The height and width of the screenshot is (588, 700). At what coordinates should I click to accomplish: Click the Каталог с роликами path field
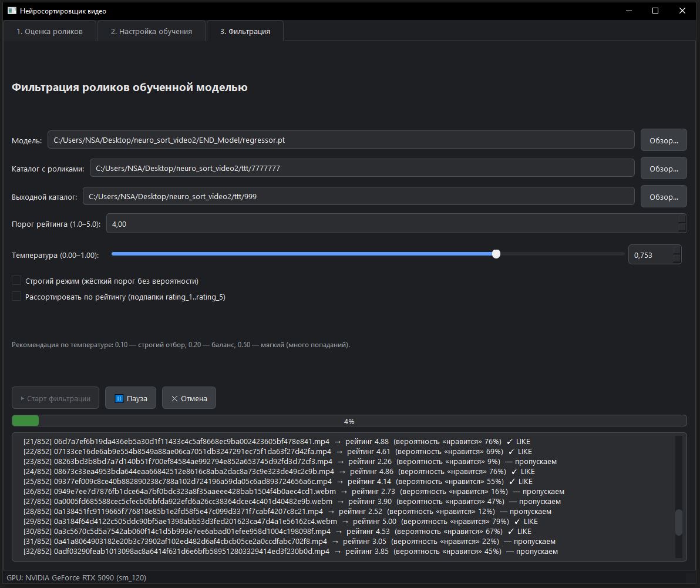(x=362, y=168)
